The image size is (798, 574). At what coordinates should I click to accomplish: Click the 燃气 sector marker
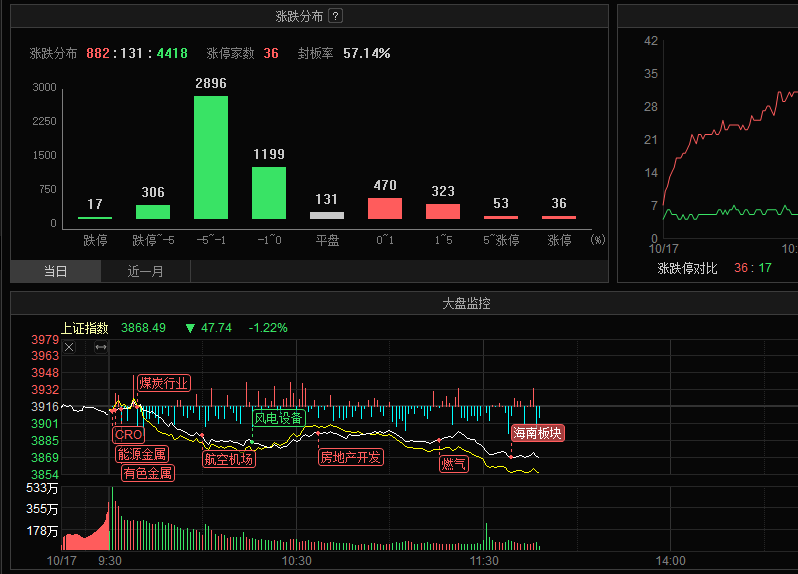click(x=454, y=464)
